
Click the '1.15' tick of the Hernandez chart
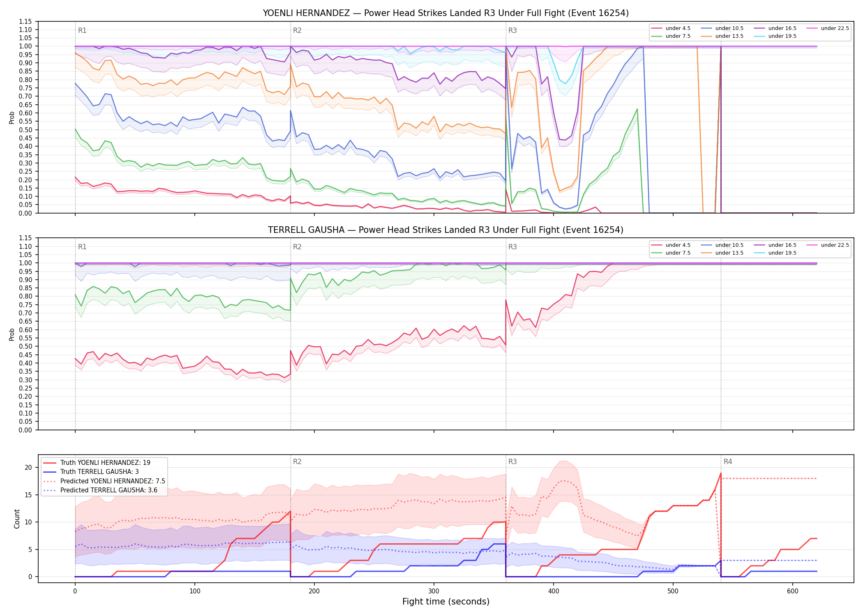(25, 21)
